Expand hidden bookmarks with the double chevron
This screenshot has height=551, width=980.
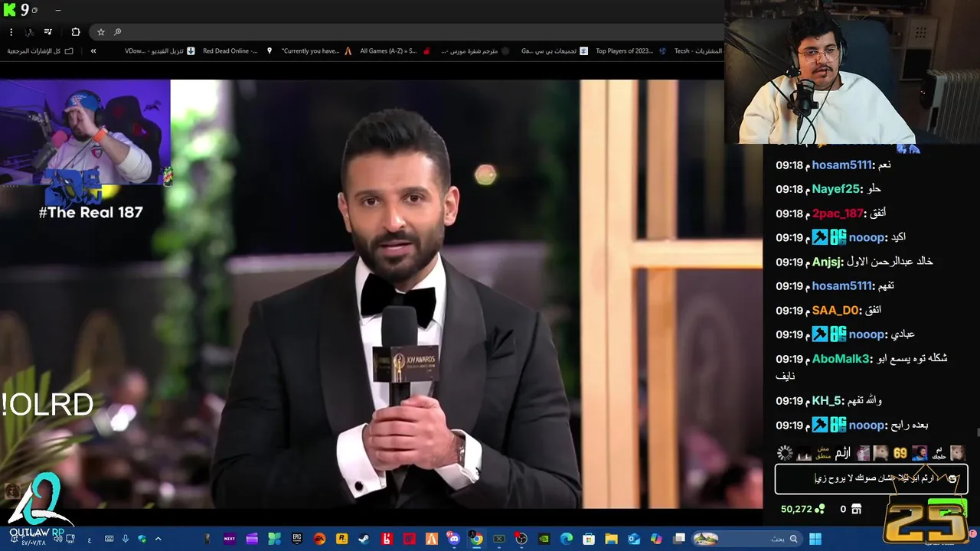coord(93,51)
